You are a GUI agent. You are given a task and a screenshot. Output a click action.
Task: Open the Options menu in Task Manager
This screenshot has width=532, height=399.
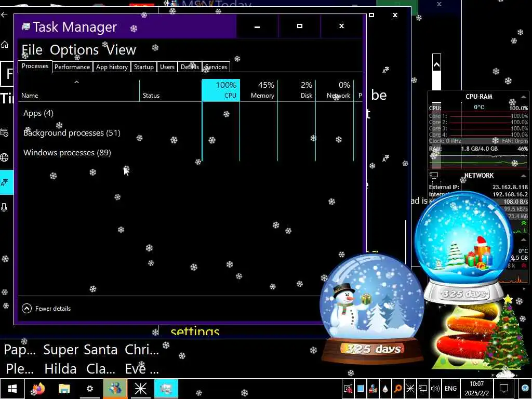pos(74,50)
